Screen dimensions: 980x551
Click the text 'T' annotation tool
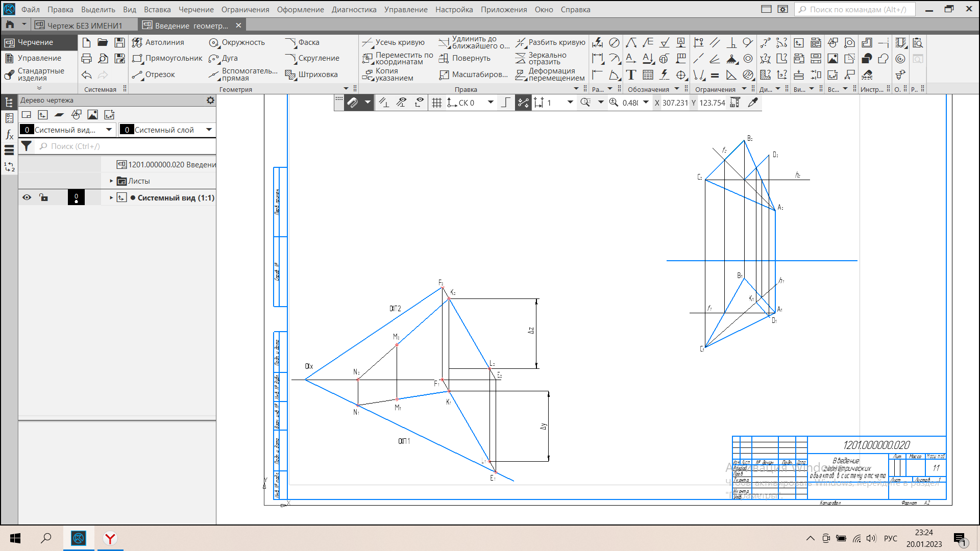631,75
